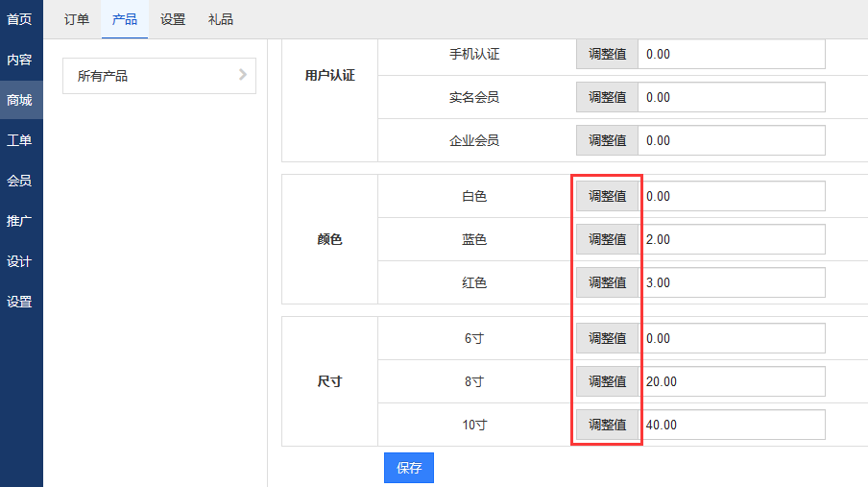
Task: Focus the 白色 value field showing 0.00
Action: pyautogui.click(x=732, y=196)
